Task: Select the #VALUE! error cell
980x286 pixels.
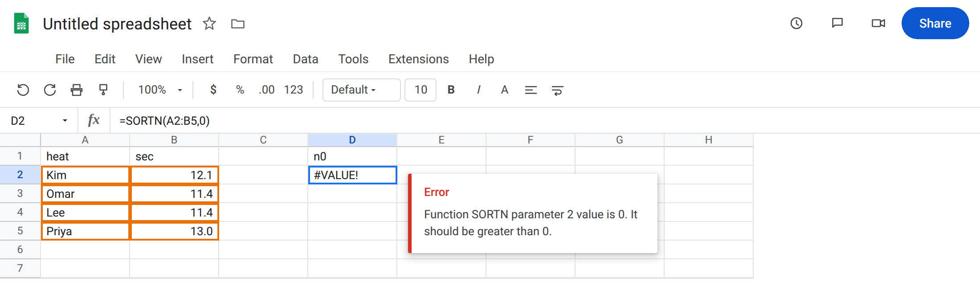Action: pos(352,175)
